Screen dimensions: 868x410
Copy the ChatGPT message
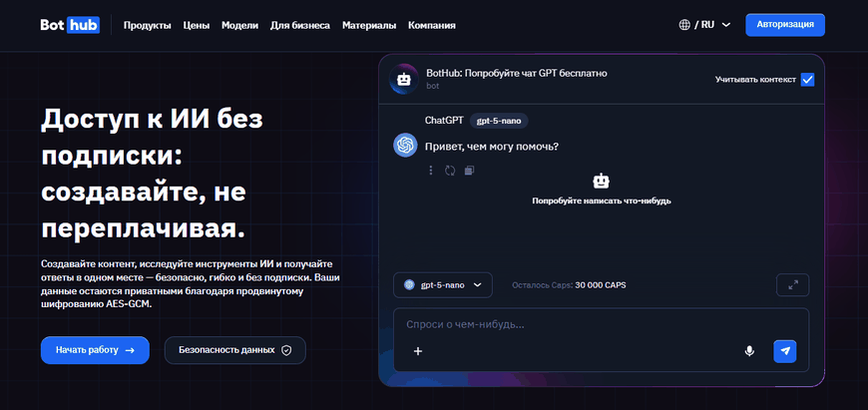coord(470,171)
